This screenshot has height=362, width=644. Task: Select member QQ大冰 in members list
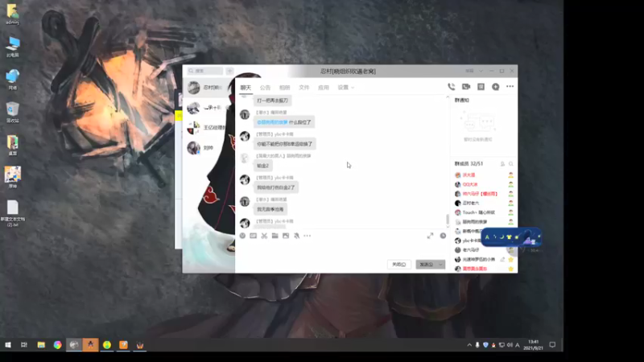pyautogui.click(x=470, y=184)
